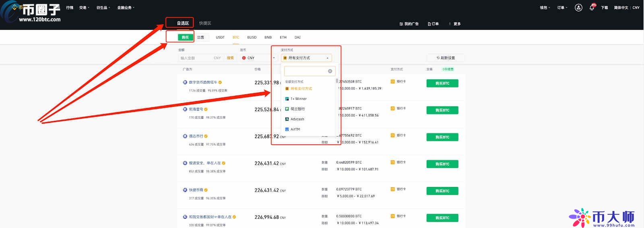
Task: Switch to the 快捷区 tab
Action: [x=205, y=23]
